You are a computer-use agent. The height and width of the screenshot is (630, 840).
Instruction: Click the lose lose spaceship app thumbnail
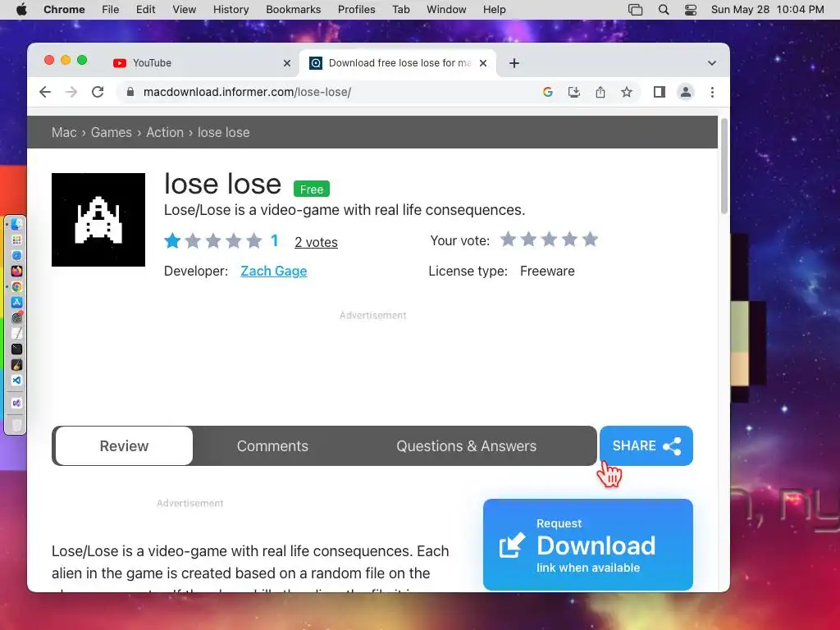point(98,220)
